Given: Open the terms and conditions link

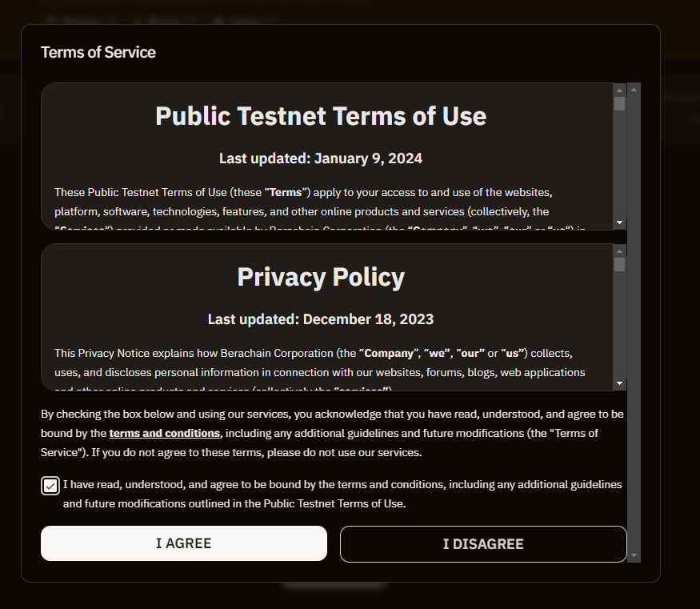Looking at the screenshot, I should tap(164, 433).
